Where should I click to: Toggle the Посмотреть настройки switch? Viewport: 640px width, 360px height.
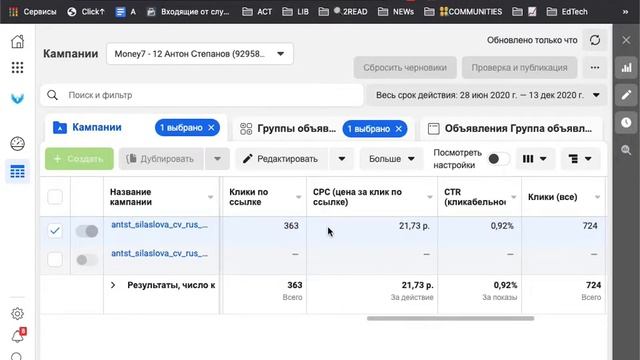point(499,159)
